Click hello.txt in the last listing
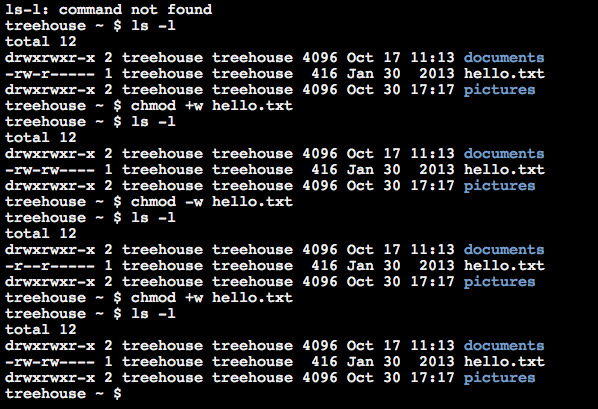 click(504, 361)
